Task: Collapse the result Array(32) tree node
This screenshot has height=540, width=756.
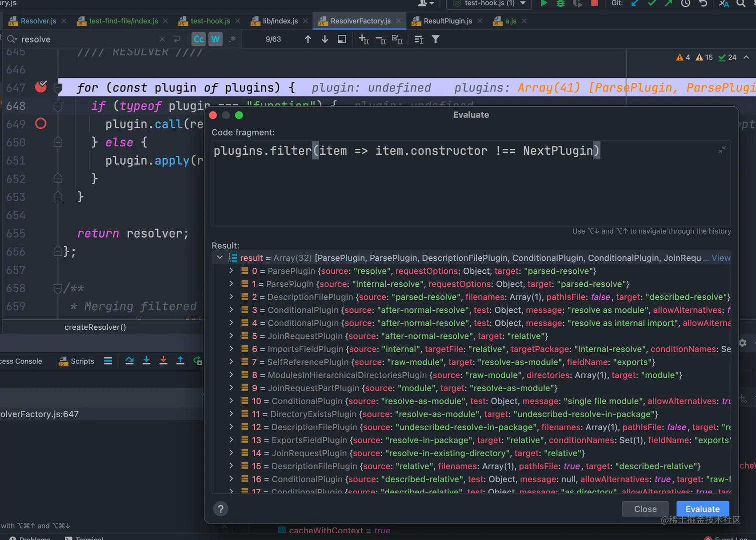Action: point(219,258)
